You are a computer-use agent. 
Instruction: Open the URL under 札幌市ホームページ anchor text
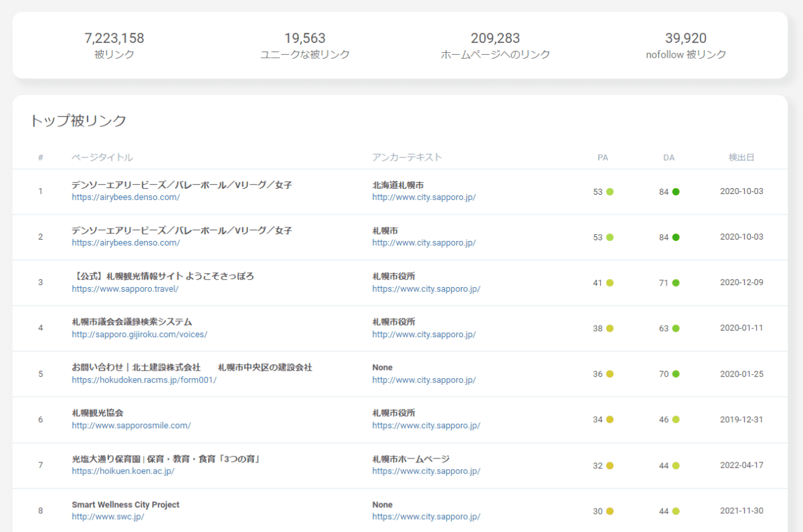click(x=426, y=471)
